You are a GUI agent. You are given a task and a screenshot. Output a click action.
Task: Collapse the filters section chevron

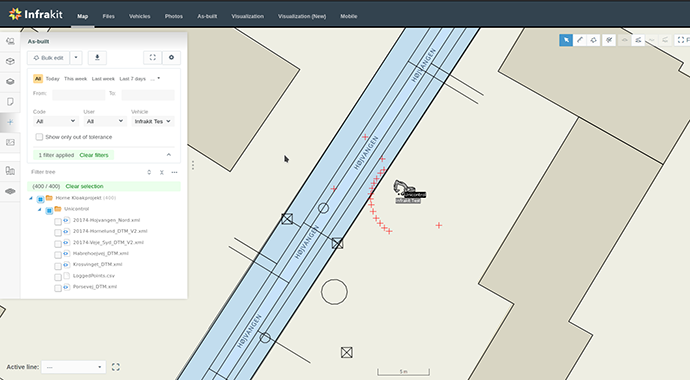coord(169,155)
